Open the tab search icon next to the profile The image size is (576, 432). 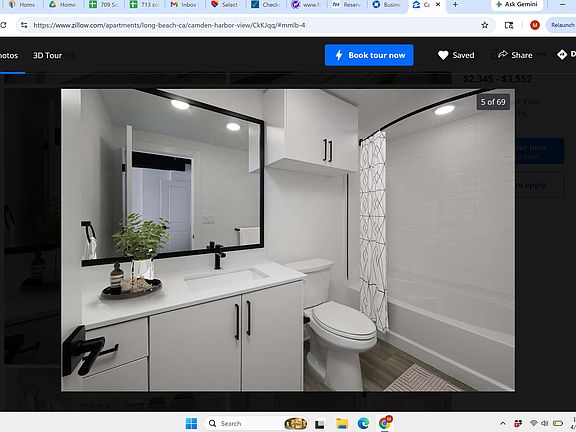click(509, 25)
